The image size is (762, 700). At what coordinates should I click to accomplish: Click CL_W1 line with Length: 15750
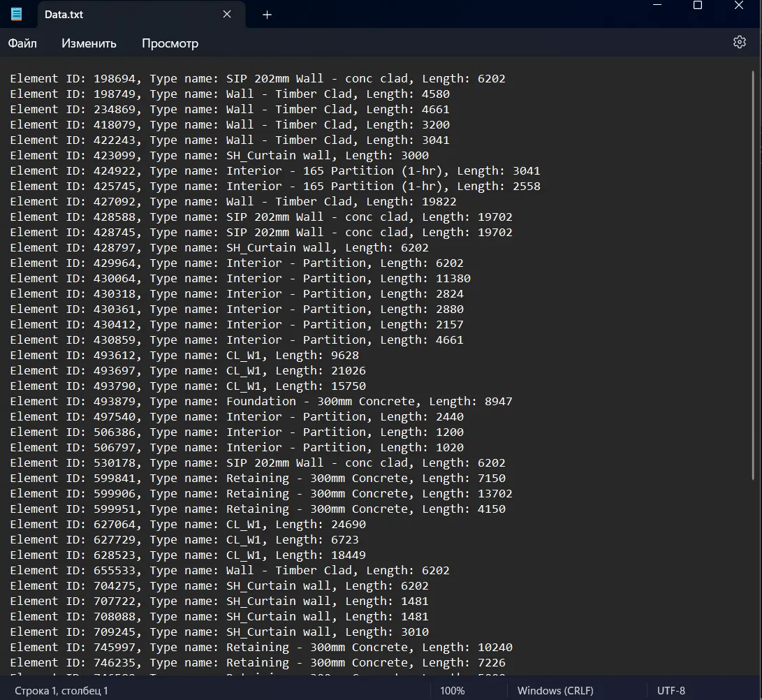tap(188, 386)
